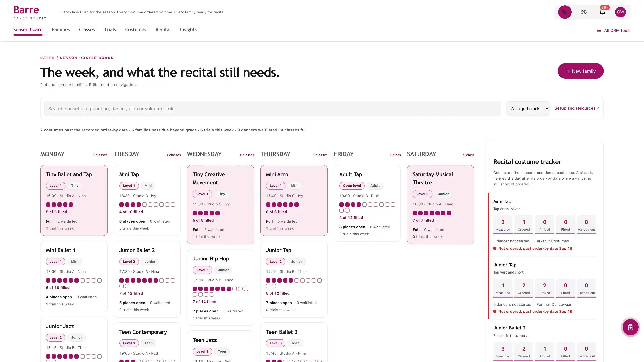Open the Mini Acro class card

click(294, 200)
